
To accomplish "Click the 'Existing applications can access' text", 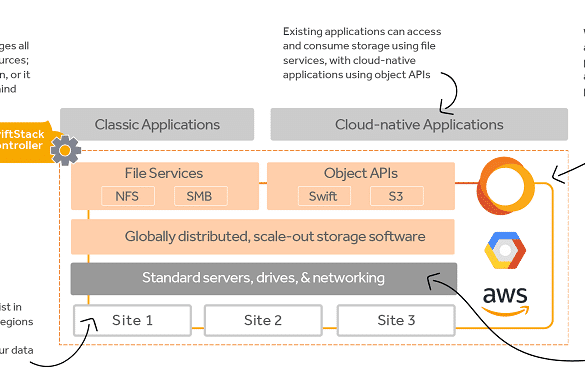I will coord(362,32).
